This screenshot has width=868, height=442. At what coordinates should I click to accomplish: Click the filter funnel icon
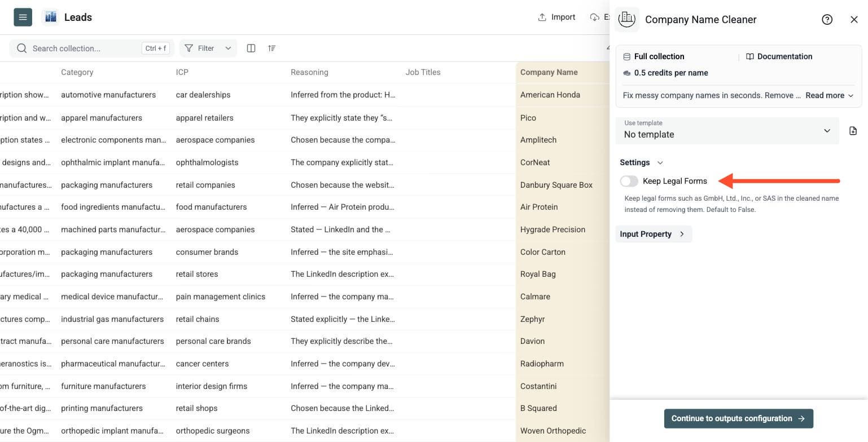pos(189,48)
